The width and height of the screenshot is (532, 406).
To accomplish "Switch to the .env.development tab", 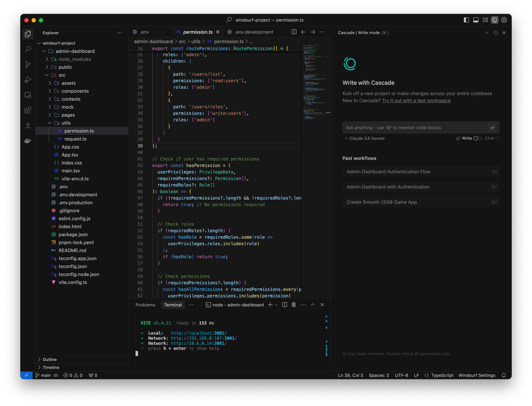I will (x=253, y=32).
